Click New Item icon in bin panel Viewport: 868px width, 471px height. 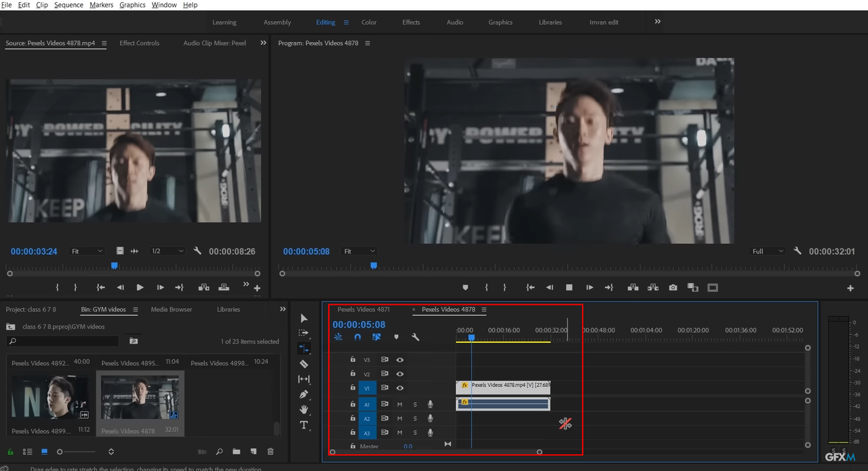pos(253,451)
